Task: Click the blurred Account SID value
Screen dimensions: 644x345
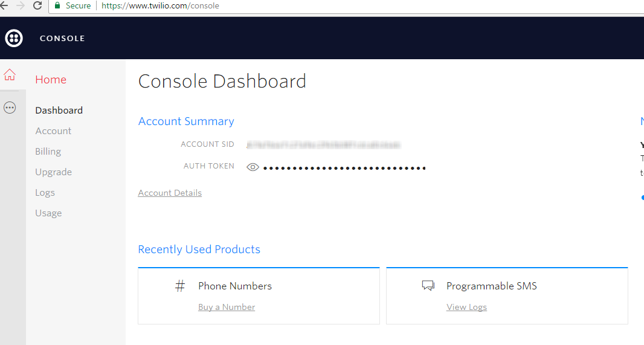Action: (323, 144)
